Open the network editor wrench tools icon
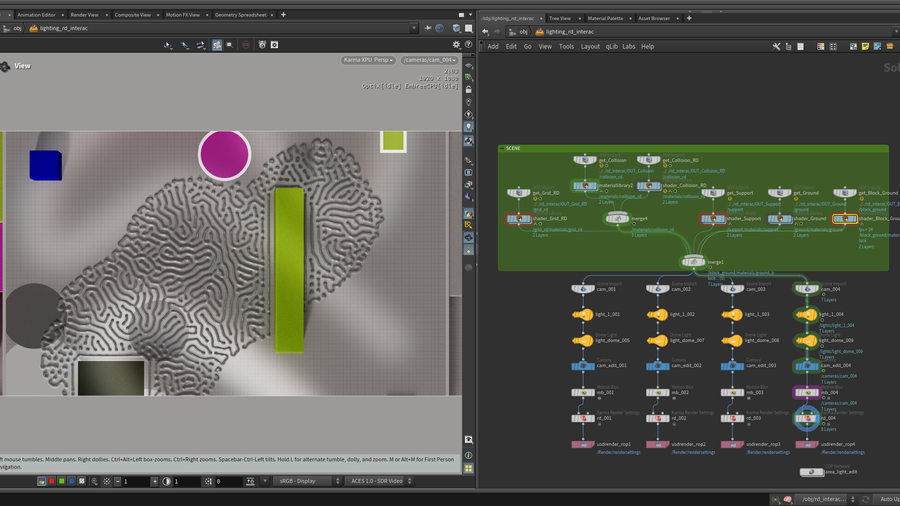The width and height of the screenshot is (900, 506). 776,46
